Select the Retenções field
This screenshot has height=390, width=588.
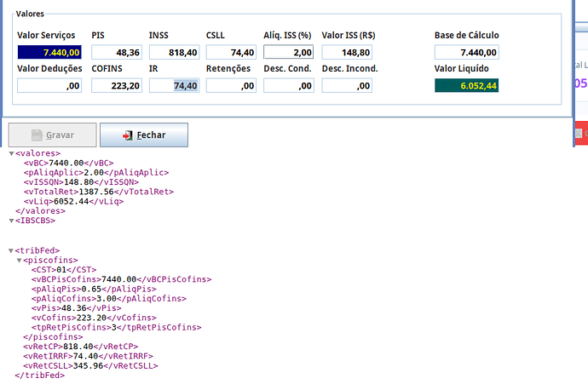tap(231, 85)
